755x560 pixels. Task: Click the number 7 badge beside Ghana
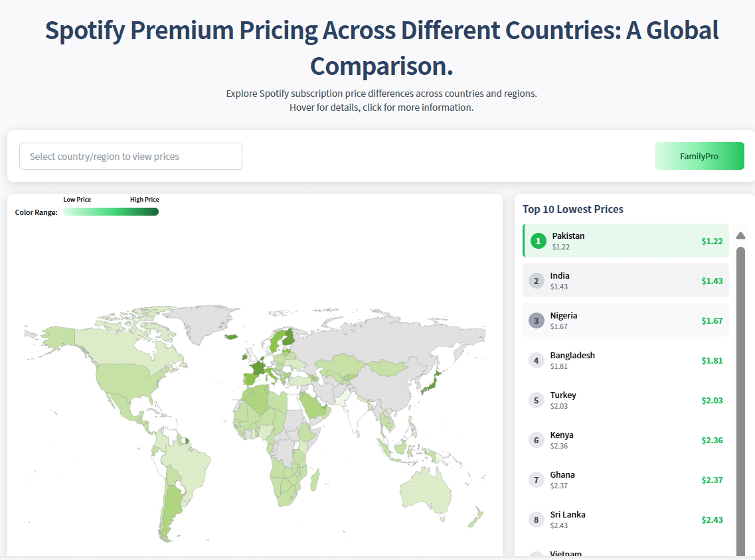click(536, 480)
